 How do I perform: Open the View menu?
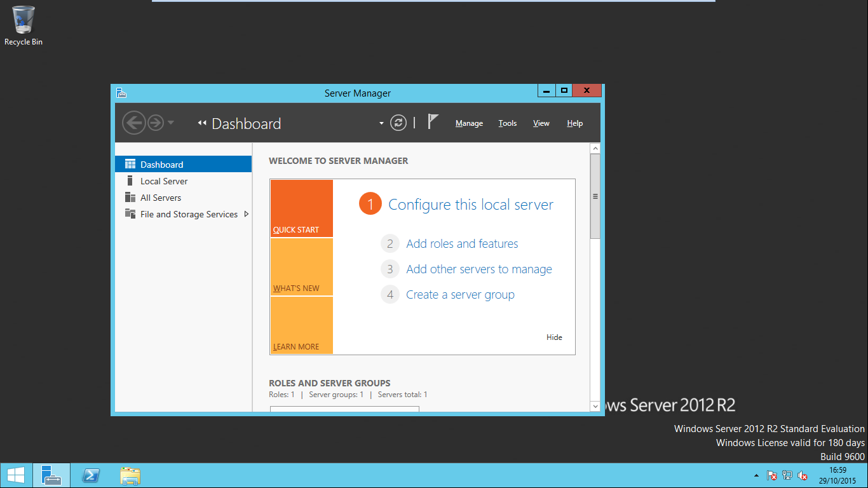[541, 123]
